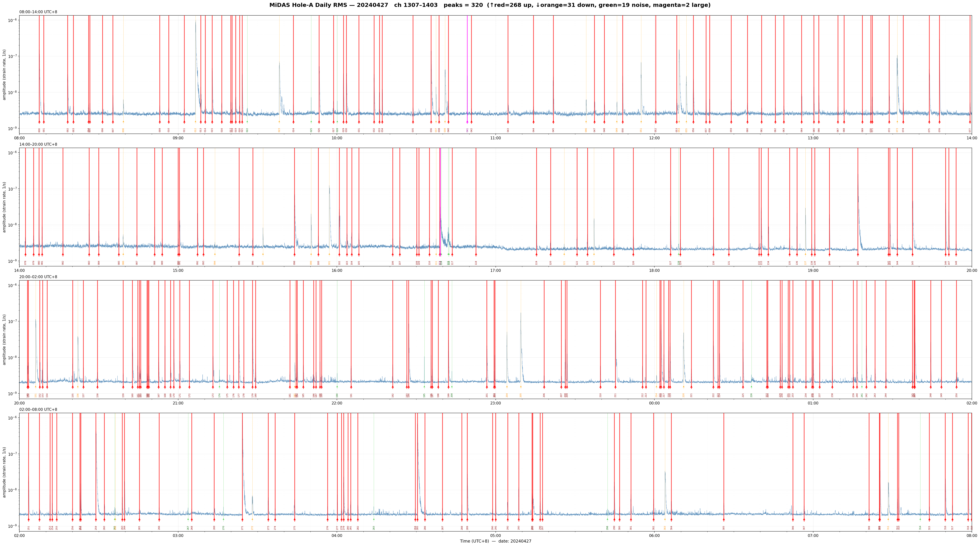Click the "Time (UTC+8) — date: 20240427" axis label
Image resolution: width=980 pixels, height=546 pixels.
(x=495, y=541)
